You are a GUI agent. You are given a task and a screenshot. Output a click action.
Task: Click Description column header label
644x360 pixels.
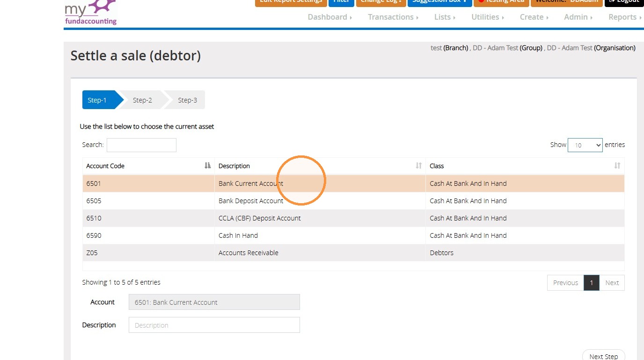click(x=234, y=166)
